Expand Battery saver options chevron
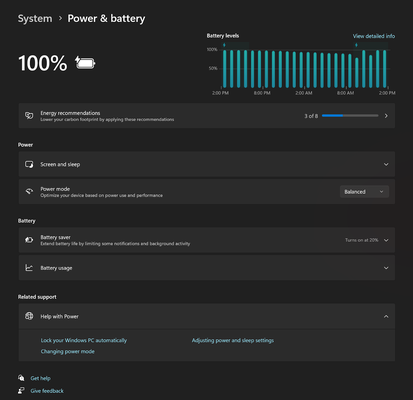Viewport: 413px width, 400px height. [x=386, y=240]
